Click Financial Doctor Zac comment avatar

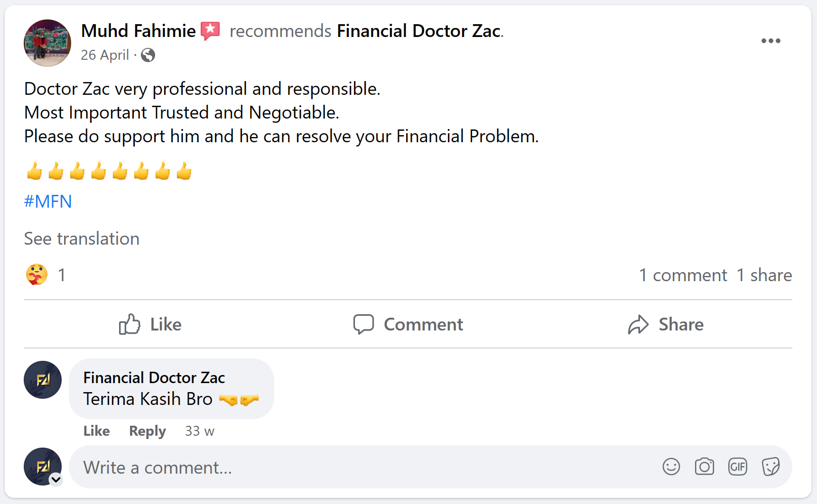[x=43, y=380]
